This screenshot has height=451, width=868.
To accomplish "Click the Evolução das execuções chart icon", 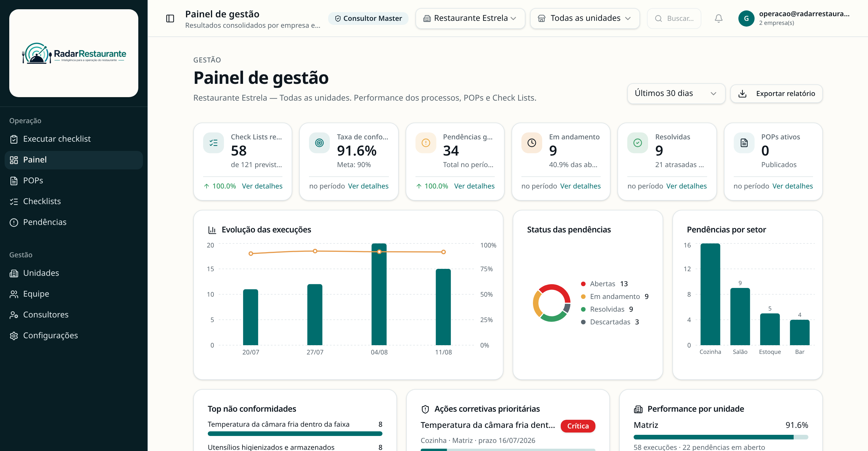I will pos(212,230).
